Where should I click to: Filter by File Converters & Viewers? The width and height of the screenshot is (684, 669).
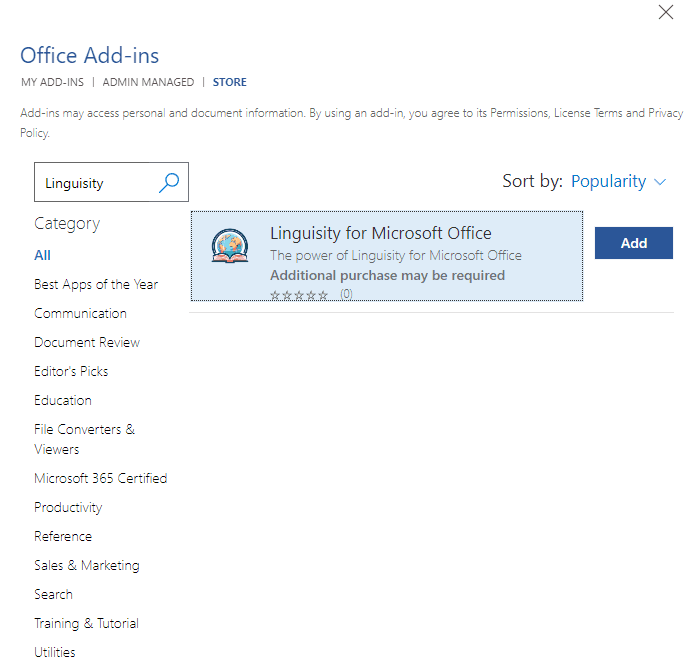(85, 439)
